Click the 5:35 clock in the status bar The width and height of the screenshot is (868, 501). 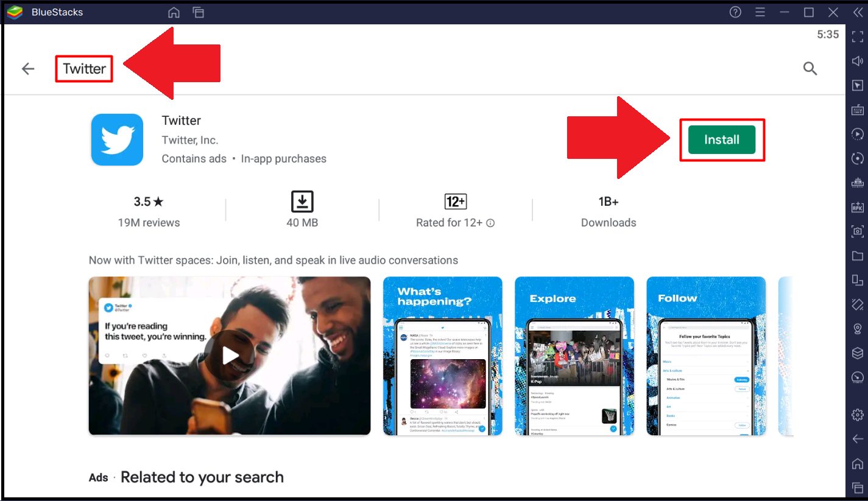[x=828, y=35]
